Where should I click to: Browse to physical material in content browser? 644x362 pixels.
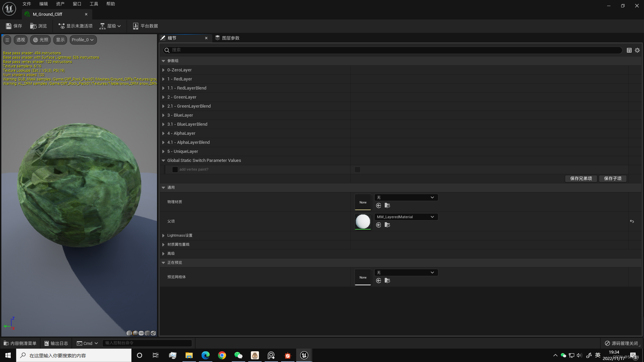click(387, 205)
